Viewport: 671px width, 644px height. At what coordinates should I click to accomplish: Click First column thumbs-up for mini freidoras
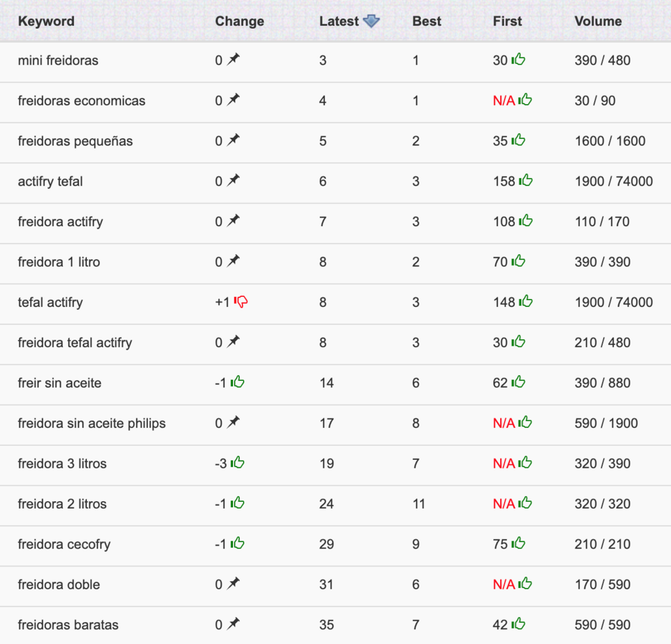pyautogui.click(x=518, y=59)
